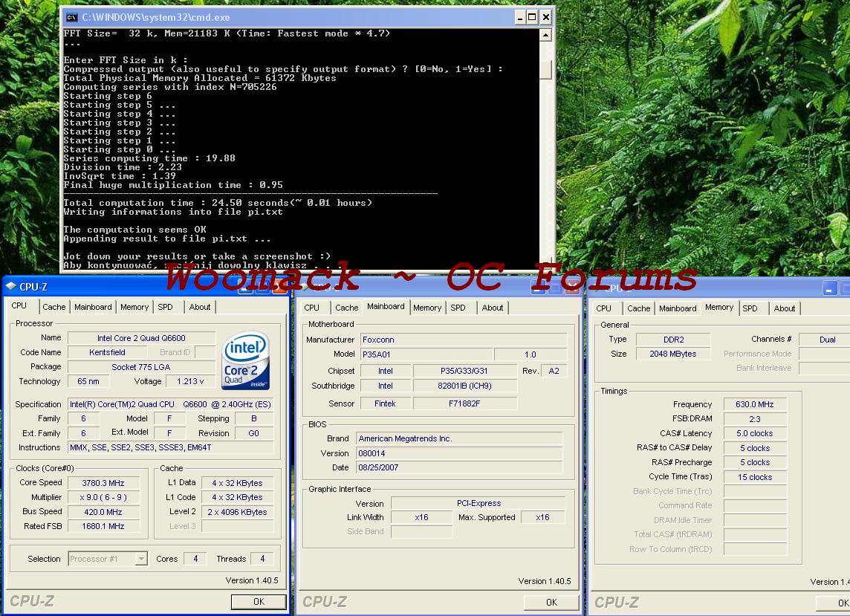Viewport: 850px width, 616px height.
Task: Select CPU tab in the Memory CPU-Z window
Action: pyautogui.click(x=603, y=308)
